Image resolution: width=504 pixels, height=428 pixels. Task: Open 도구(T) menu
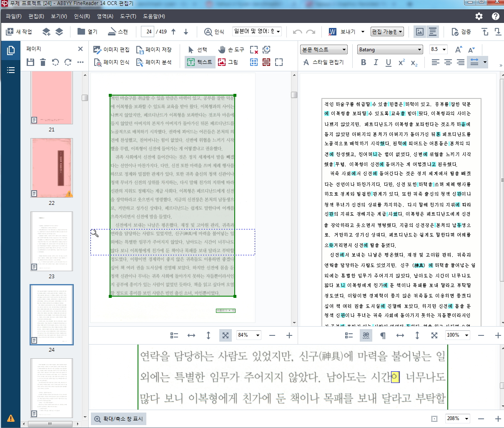pos(128,16)
